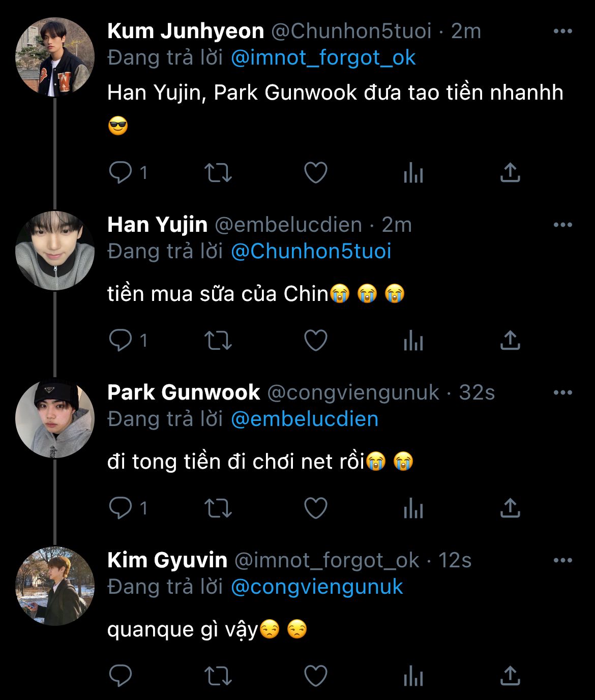Open the @imnot_forgot_ok mention link

click(323, 58)
